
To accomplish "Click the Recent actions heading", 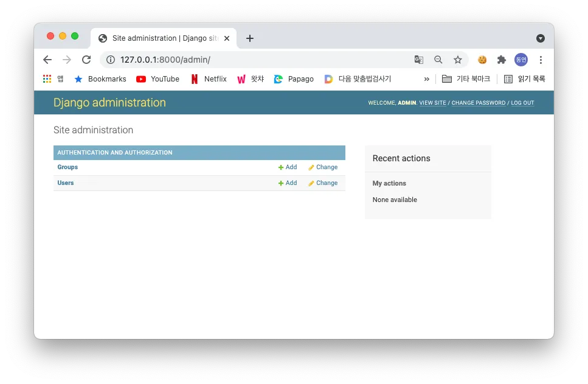I will click(x=401, y=158).
